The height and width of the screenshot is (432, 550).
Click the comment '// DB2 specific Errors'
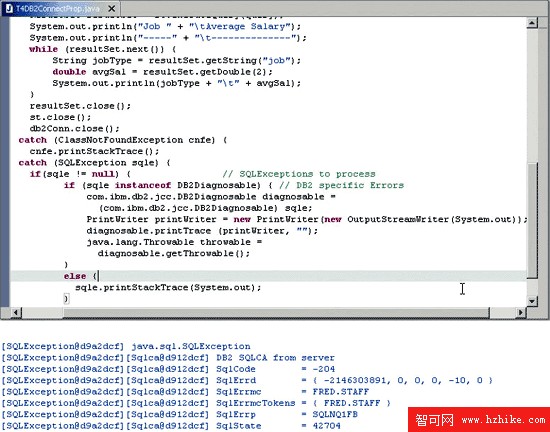[x=341, y=185]
